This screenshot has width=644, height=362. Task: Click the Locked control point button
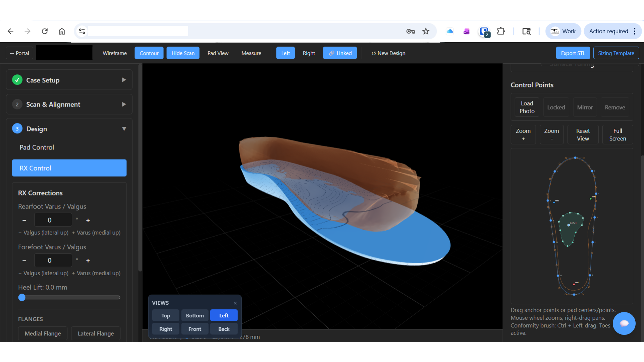point(556,107)
